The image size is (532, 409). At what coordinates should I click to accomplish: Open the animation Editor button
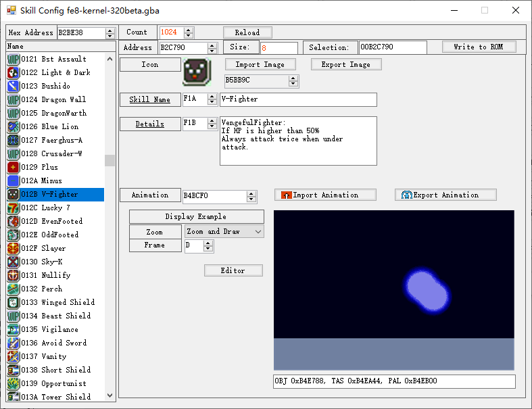click(233, 270)
